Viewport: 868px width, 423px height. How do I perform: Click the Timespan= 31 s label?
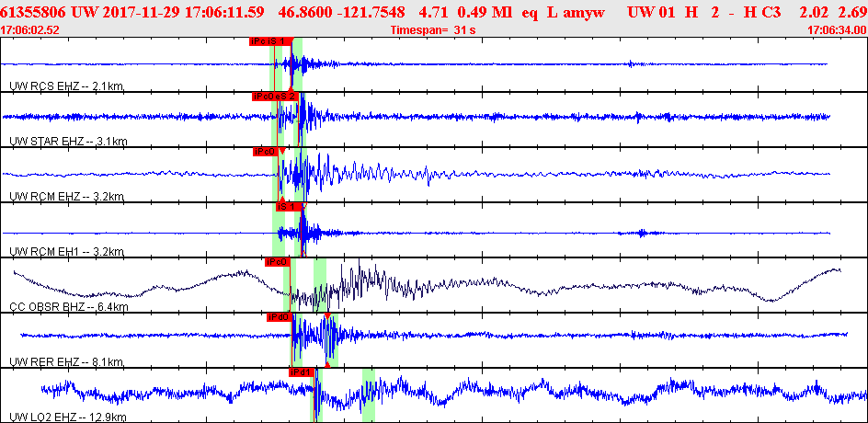(x=433, y=29)
